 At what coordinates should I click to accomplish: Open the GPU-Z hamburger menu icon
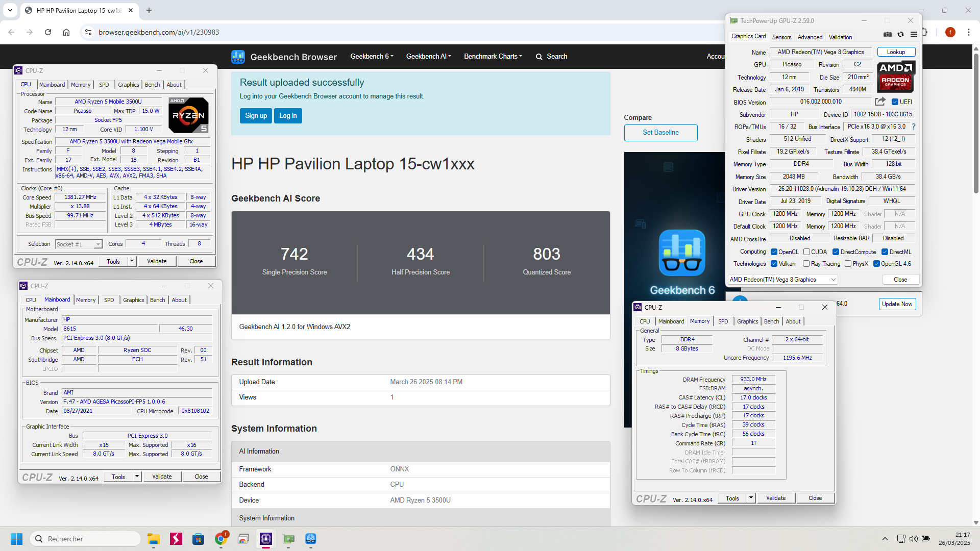tap(914, 34)
